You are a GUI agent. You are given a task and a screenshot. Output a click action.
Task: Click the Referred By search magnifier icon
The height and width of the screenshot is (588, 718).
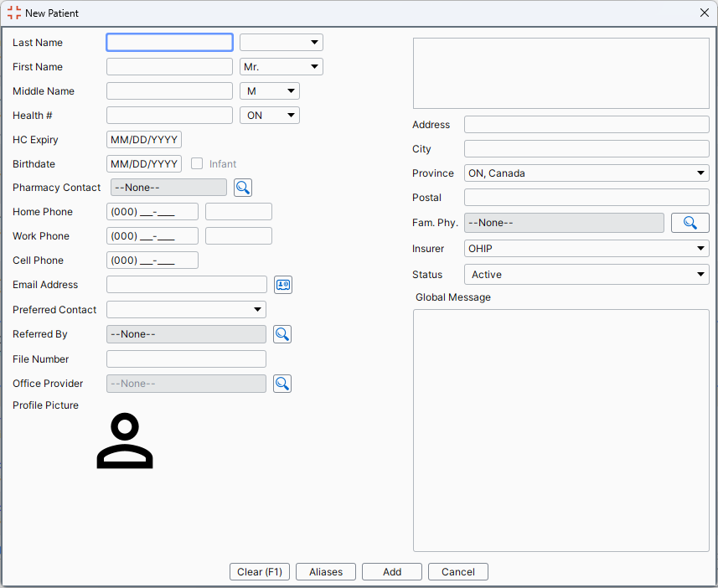[282, 334]
